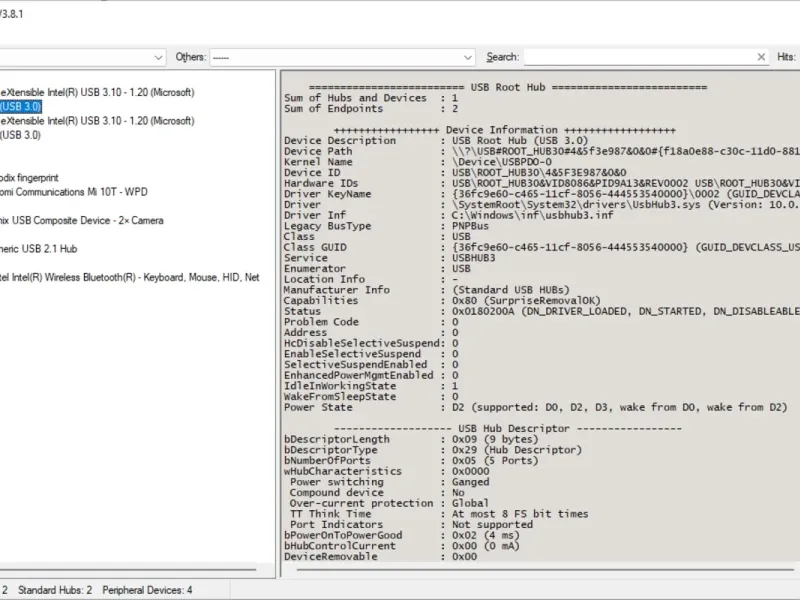Viewport: 800px width, 600px height.
Task: Click the 'Compound device' No line
Action: 377,493
